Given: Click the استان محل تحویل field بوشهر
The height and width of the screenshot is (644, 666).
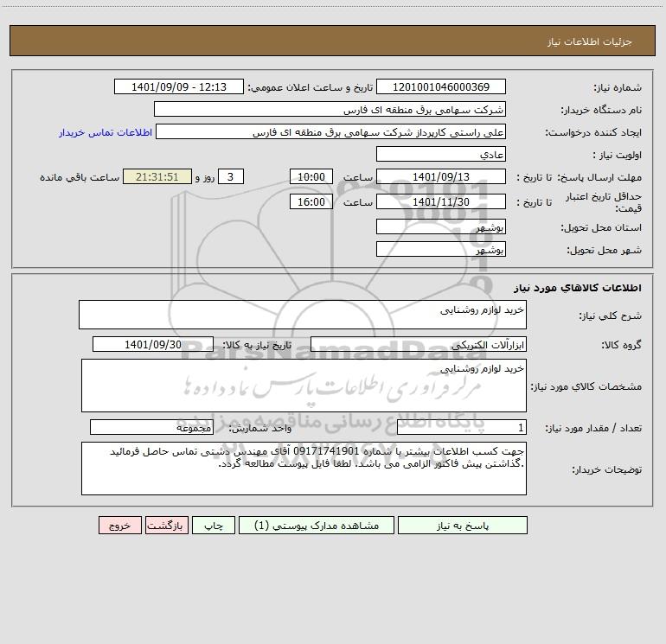Looking at the screenshot, I should [x=441, y=226].
